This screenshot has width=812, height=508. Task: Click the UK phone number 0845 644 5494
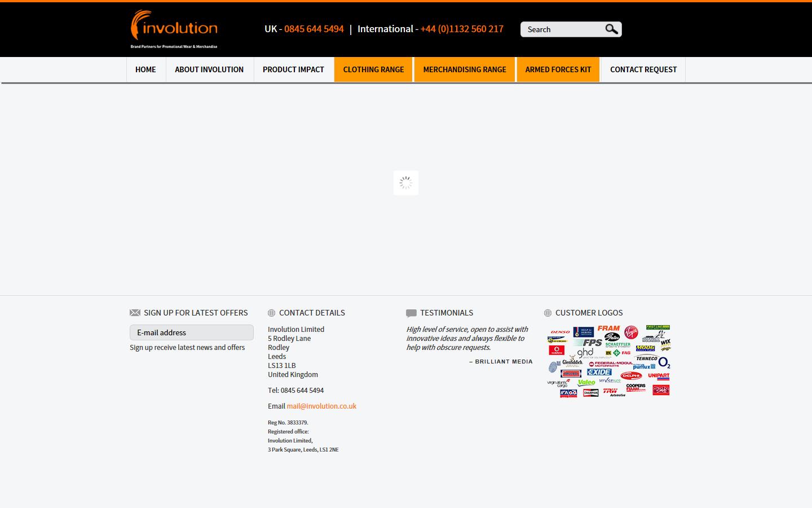point(314,29)
